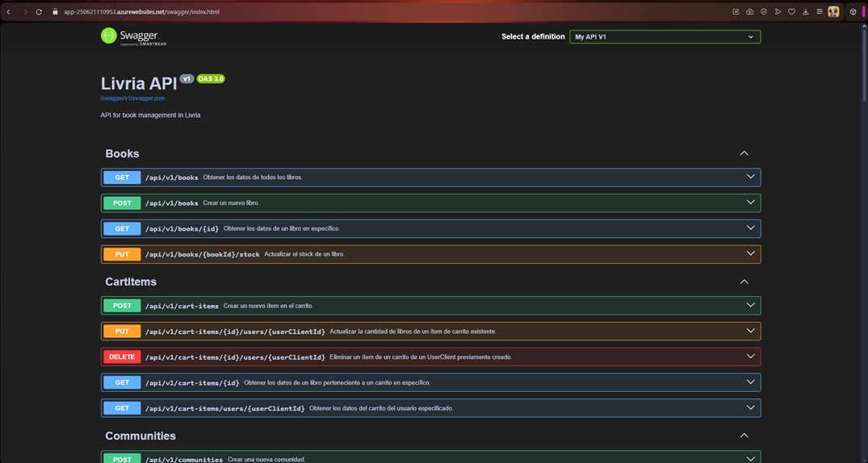Open the /swagger/v1/swagger.json link
868x463 pixels.
point(132,98)
